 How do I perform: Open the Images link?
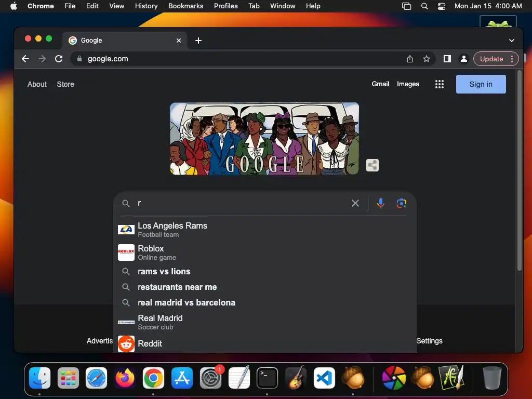pos(408,84)
